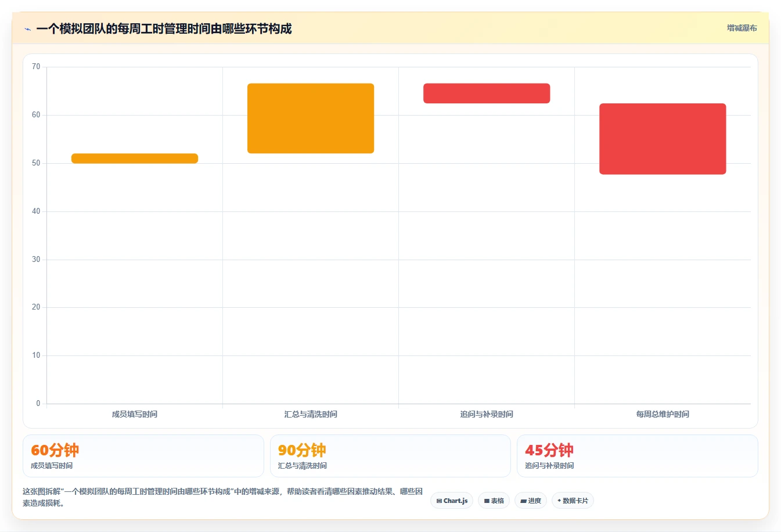Click the description paragraph starting 这张图拆解
The width and height of the screenshot is (781, 532).
coord(223,497)
